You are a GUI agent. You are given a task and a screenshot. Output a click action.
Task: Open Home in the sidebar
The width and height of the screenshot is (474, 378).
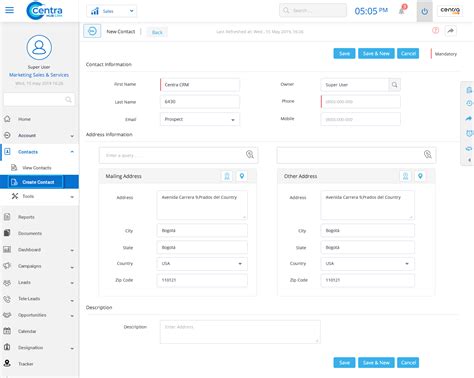pyautogui.click(x=39, y=119)
